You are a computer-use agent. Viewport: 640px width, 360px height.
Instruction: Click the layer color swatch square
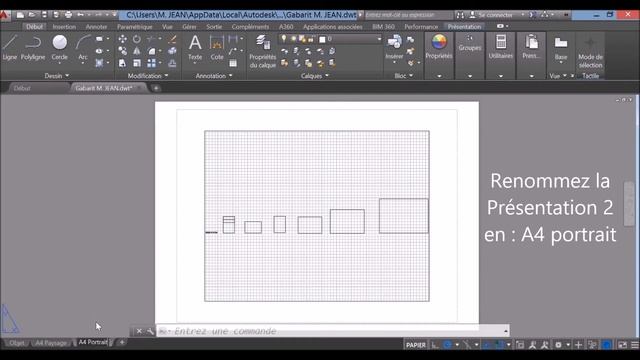322,39
